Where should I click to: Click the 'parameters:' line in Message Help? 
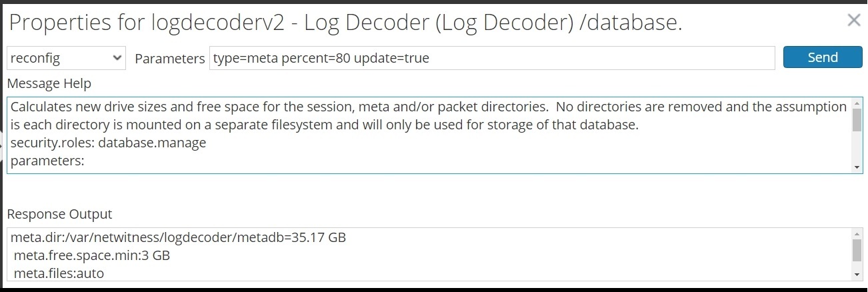pyautogui.click(x=47, y=161)
